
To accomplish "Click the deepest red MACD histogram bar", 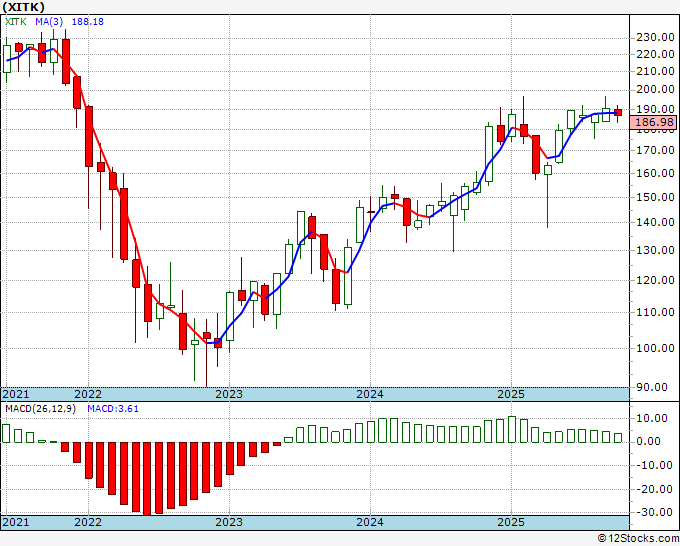I will click(x=148, y=479).
